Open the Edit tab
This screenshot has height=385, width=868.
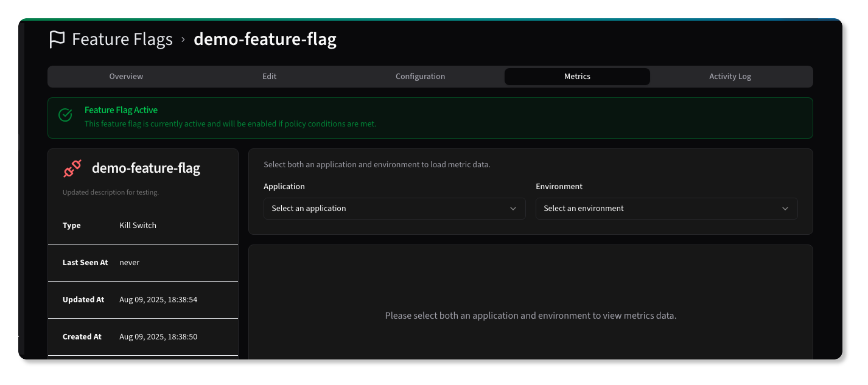click(269, 76)
